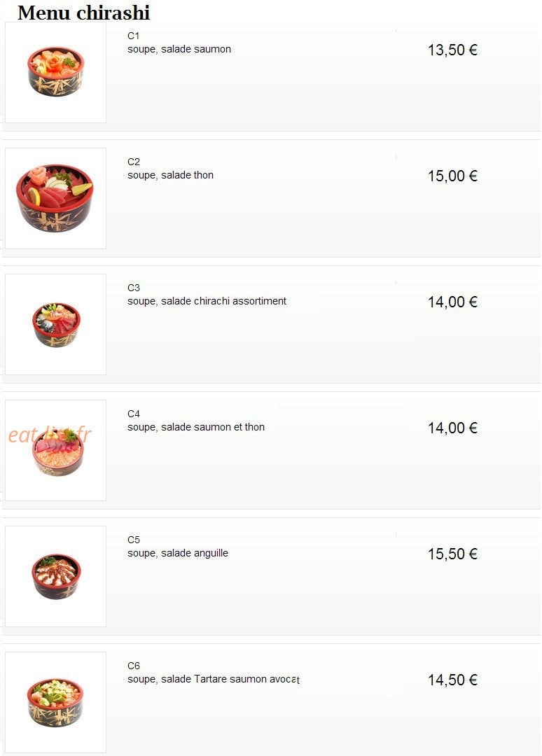The height and width of the screenshot is (756, 542).
Task: Select the 14,50 € price for C6
Action: point(452,680)
